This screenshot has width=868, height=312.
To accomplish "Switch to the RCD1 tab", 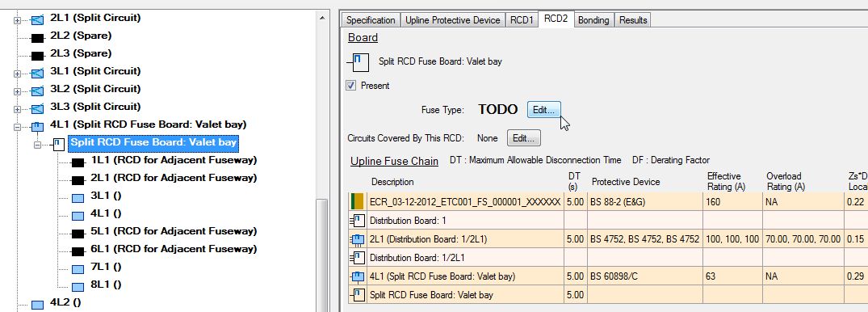I will click(x=522, y=20).
